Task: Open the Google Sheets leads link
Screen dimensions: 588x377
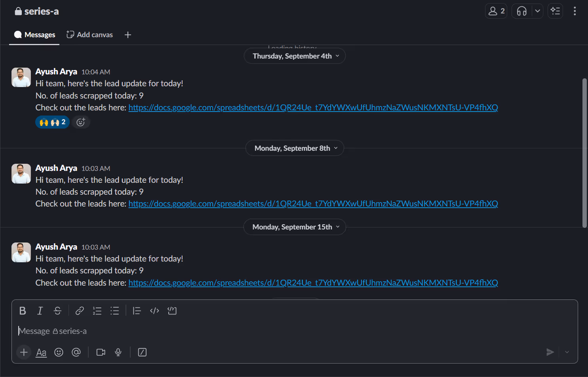Action: point(313,107)
